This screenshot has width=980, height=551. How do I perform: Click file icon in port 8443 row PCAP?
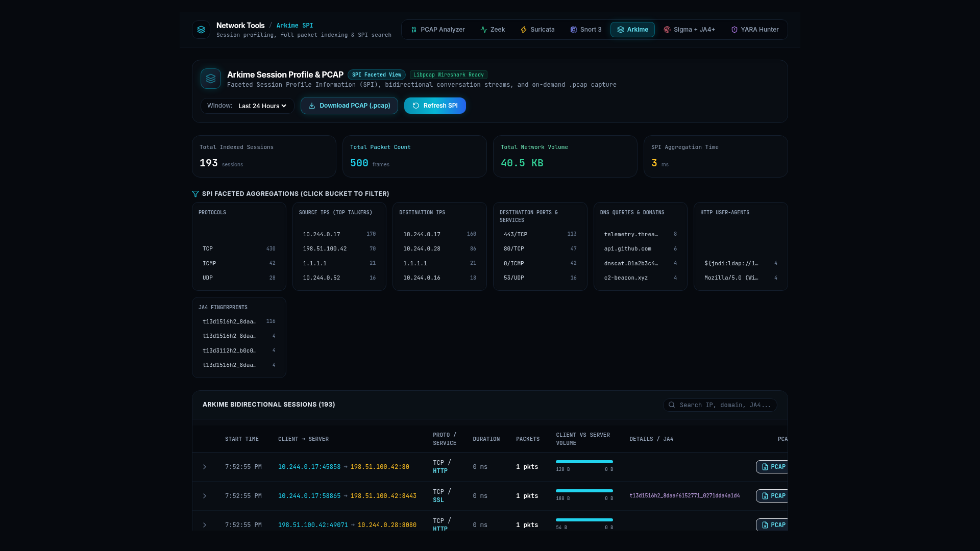765,496
